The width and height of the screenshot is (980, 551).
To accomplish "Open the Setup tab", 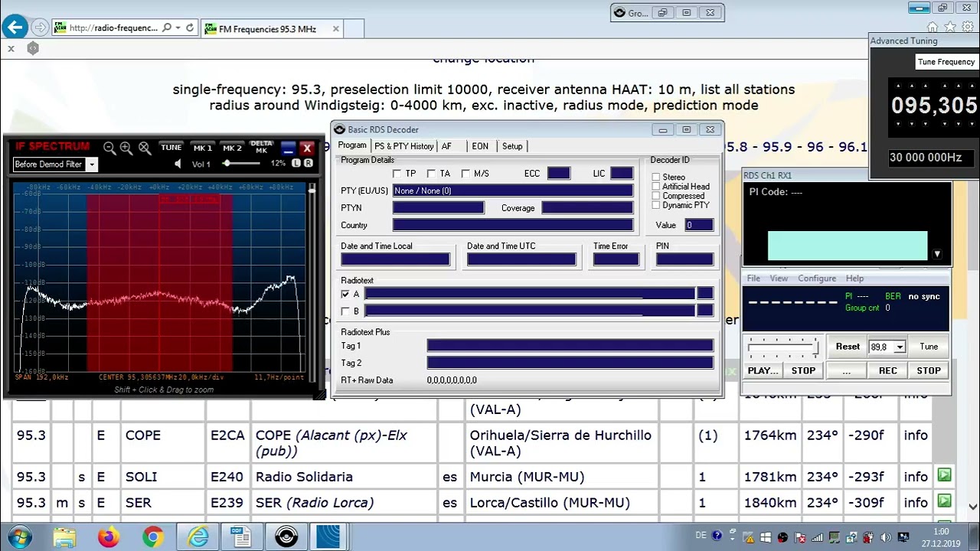I will [512, 146].
